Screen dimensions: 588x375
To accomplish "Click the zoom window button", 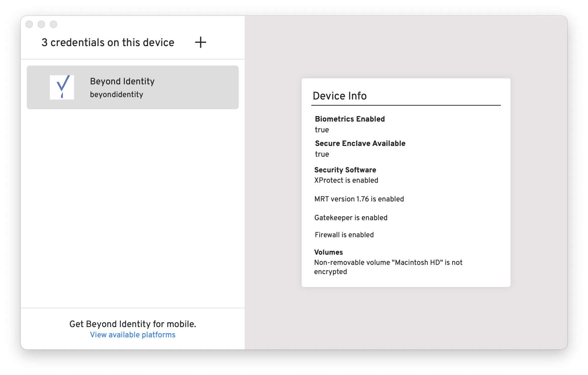I will 53,24.
